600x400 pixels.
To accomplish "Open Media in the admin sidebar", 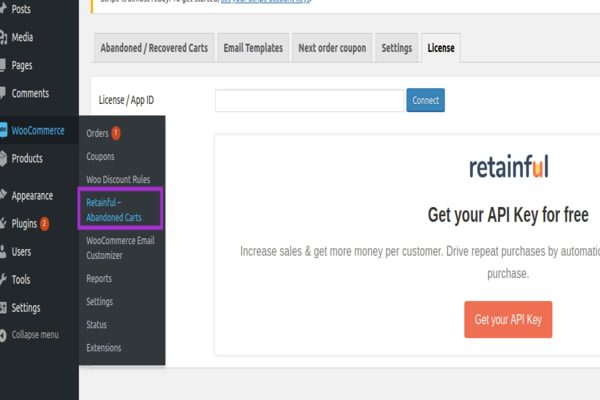I will [22, 37].
